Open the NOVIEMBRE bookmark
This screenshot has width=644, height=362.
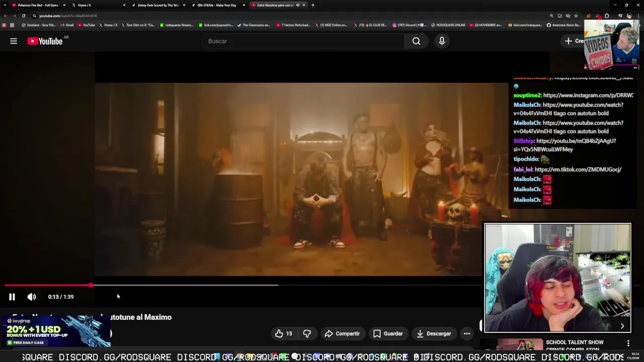(x=486, y=25)
